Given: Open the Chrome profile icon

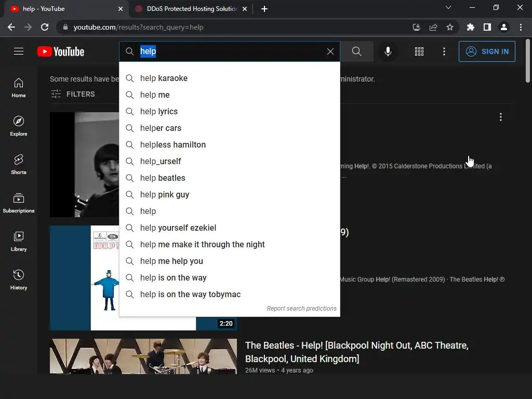Looking at the screenshot, I should (504, 27).
